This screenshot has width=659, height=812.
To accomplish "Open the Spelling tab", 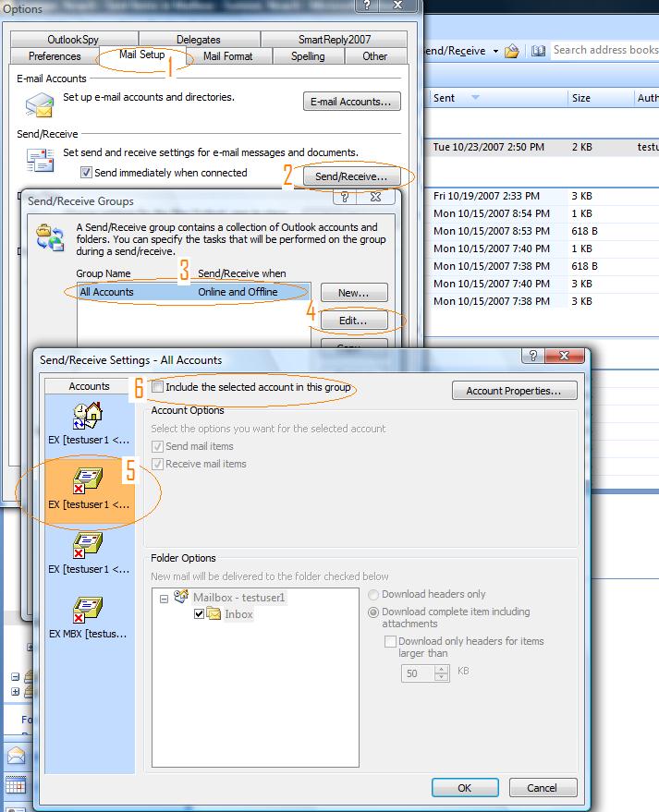I will coord(308,56).
